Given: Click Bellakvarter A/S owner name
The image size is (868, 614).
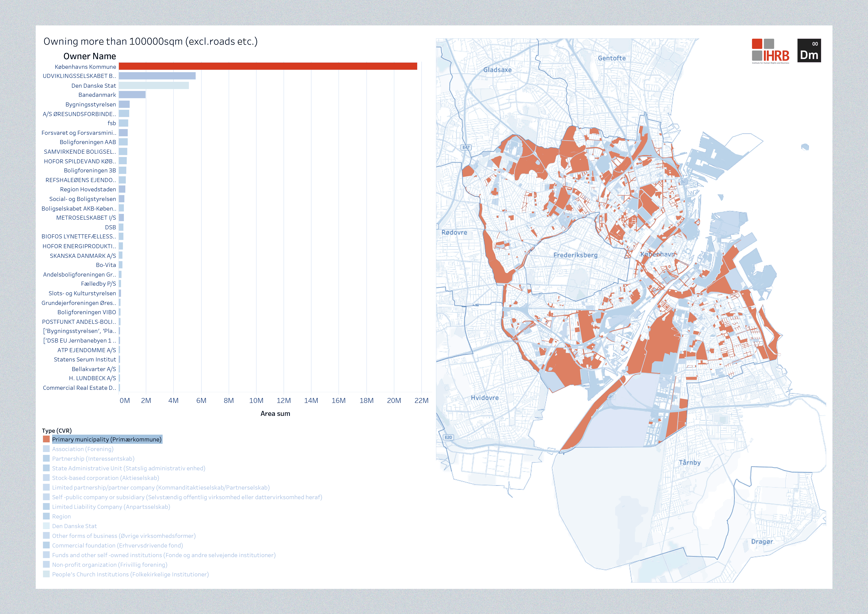Looking at the screenshot, I should (x=94, y=369).
